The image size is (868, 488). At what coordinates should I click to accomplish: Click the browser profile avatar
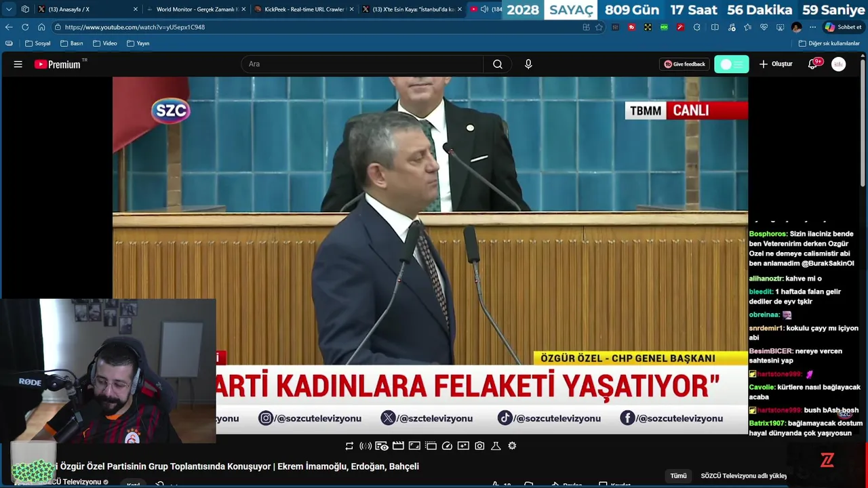click(797, 27)
